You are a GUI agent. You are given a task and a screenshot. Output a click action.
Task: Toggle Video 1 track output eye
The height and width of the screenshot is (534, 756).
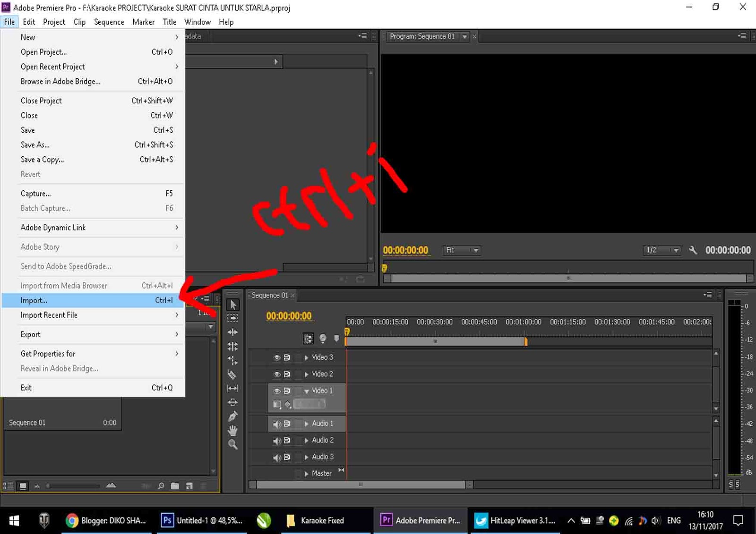coord(277,390)
